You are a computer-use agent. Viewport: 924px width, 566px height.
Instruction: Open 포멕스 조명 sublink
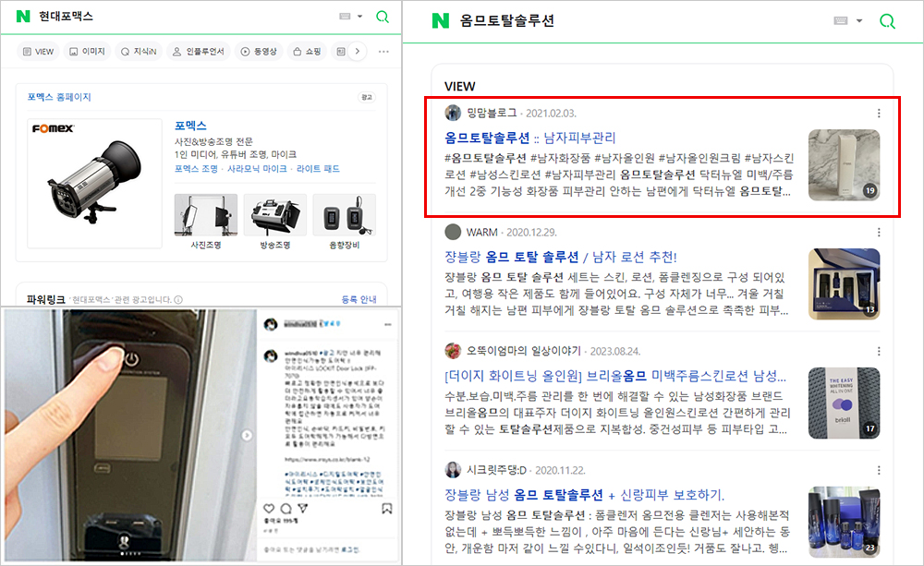(x=196, y=168)
